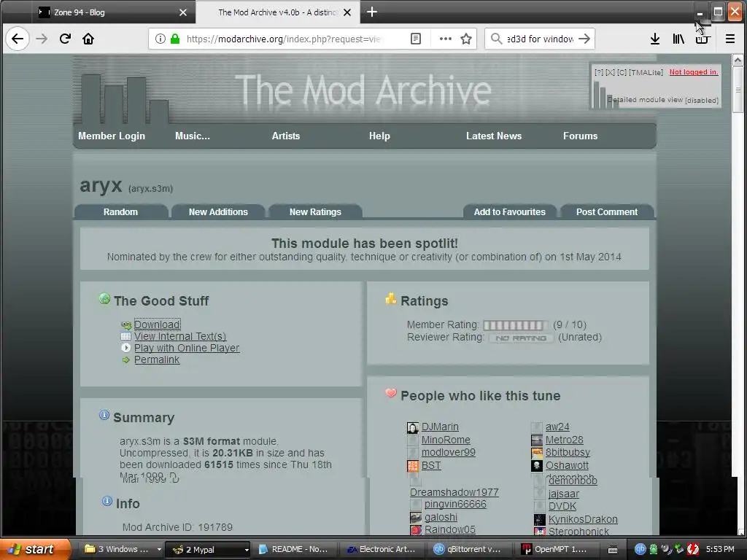The image size is (747, 560).
Task: Click the search magnifier icon
Action: (496, 39)
